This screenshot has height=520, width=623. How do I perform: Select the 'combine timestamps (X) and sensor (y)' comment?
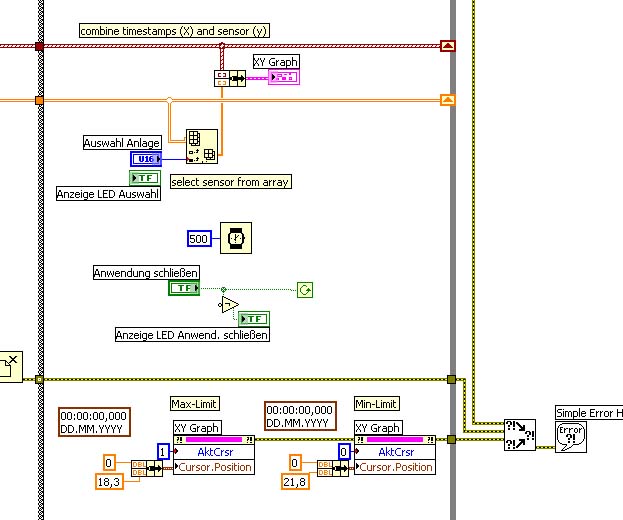point(174,31)
